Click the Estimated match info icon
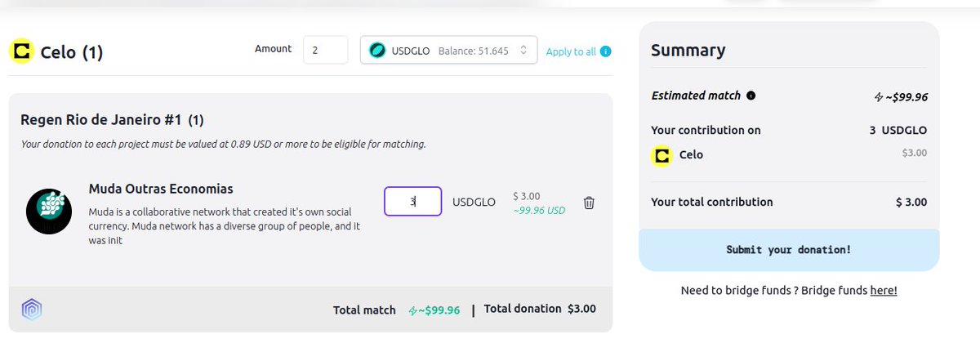 [x=751, y=96]
